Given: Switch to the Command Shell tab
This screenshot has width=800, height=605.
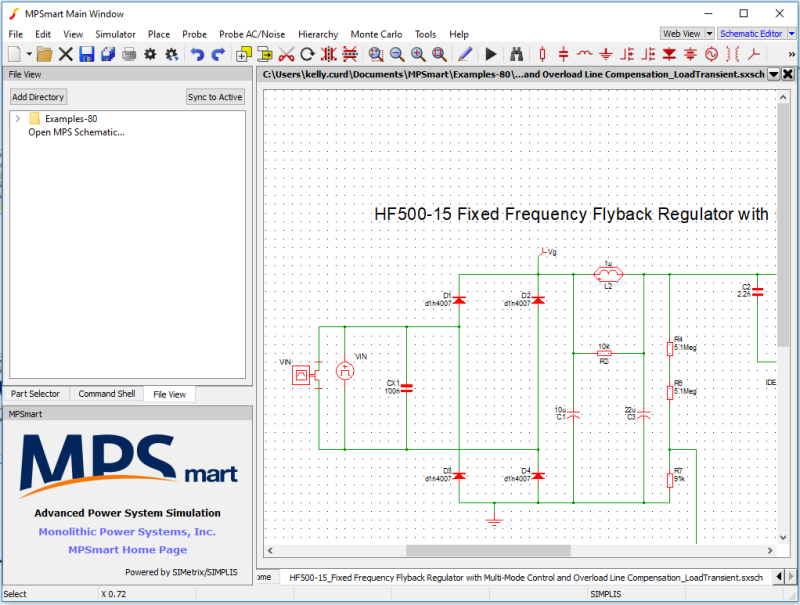Looking at the screenshot, I should click(107, 394).
